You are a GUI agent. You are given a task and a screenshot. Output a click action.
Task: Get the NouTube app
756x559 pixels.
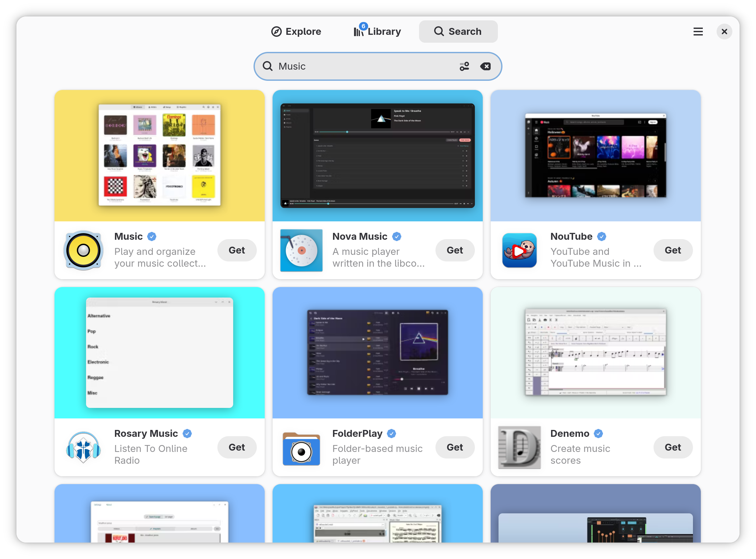673,250
